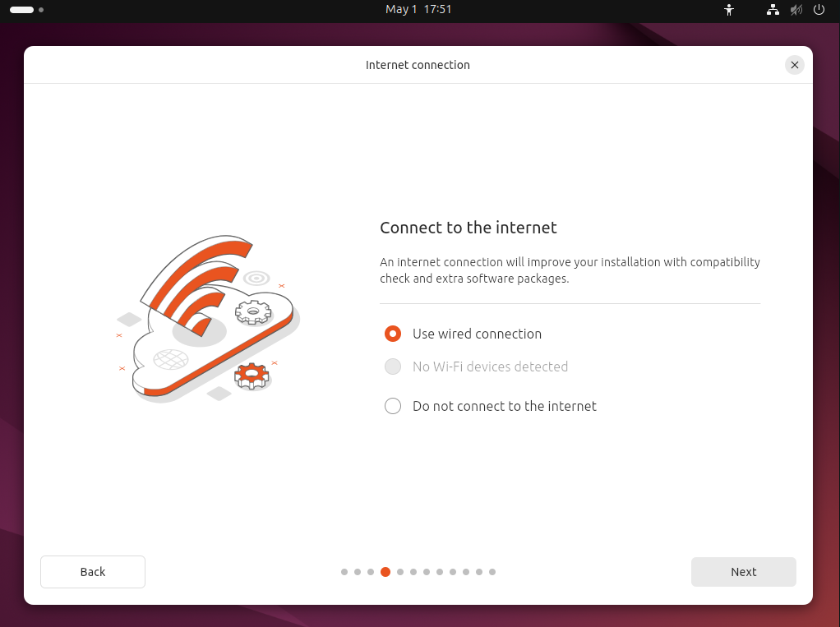Click the Activities pill indicator

tap(22, 10)
